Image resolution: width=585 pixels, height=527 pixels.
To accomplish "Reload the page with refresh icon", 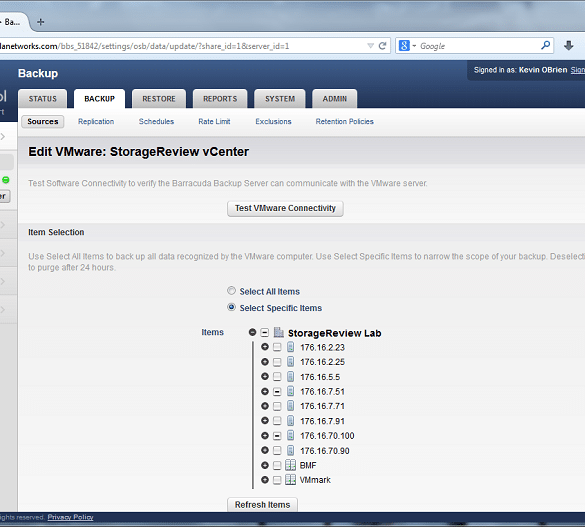I will (x=382, y=46).
